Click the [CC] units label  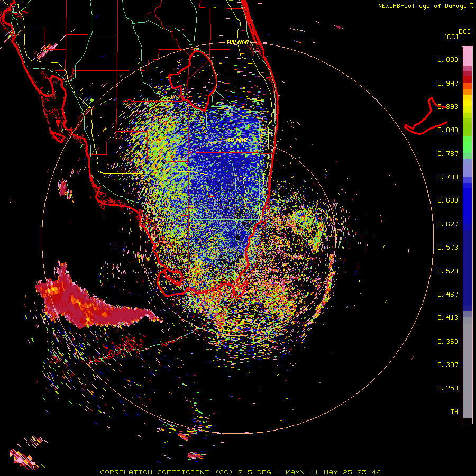tap(451, 36)
